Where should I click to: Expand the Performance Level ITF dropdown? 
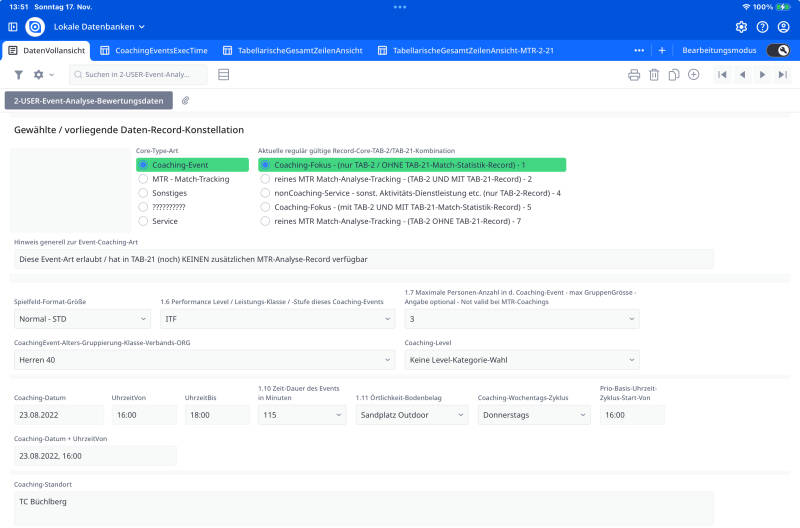277,319
